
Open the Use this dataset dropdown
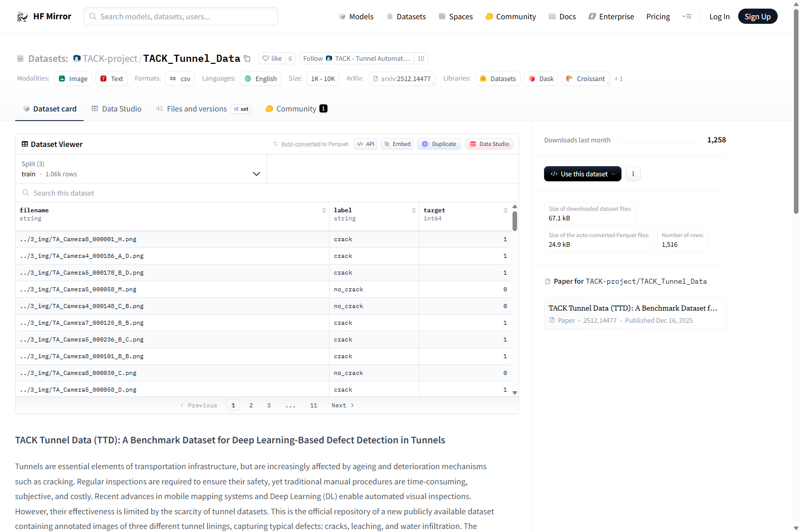pos(583,174)
